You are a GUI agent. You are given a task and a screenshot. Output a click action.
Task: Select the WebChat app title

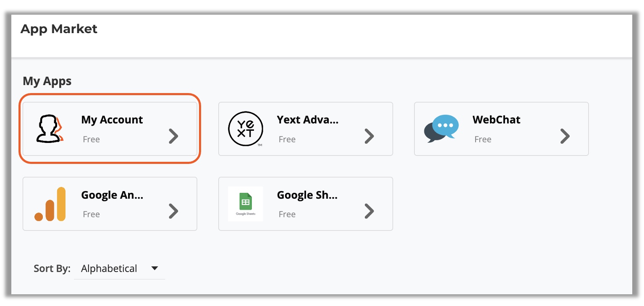click(x=496, y=120)
